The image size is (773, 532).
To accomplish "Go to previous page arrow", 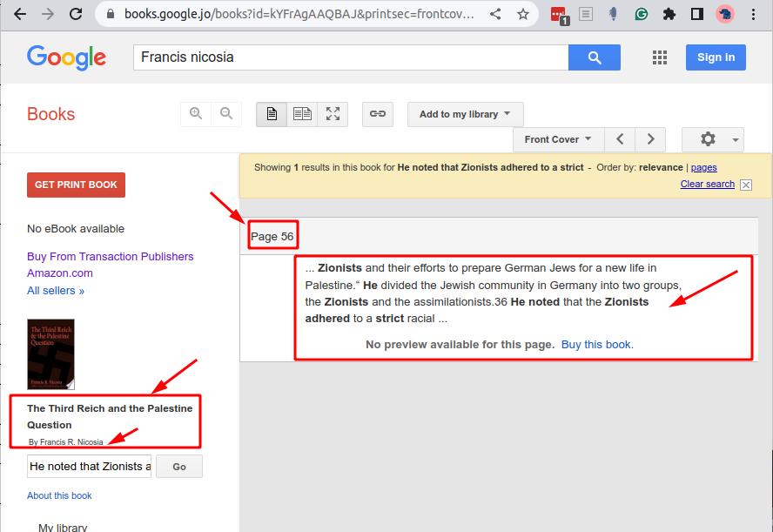I will click(620, 139).
